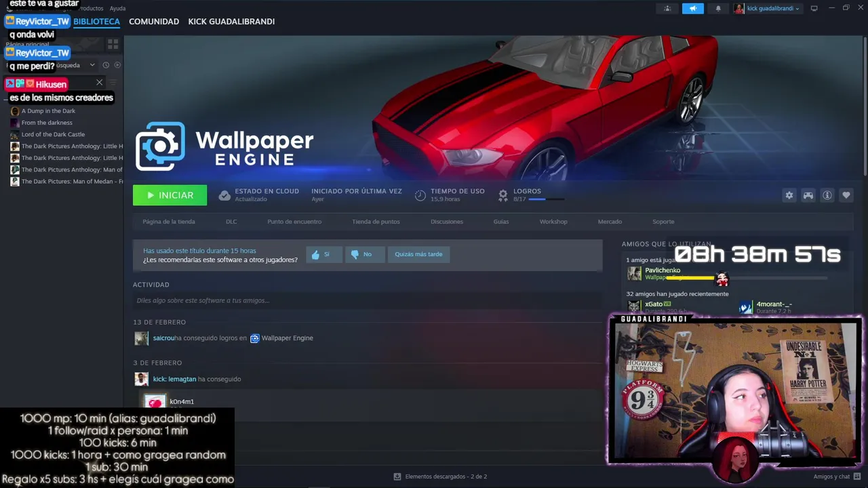The width and height of the screenshot is (868, 488).
Task: Open xGato friend name
Action: (x=654, y=304)
